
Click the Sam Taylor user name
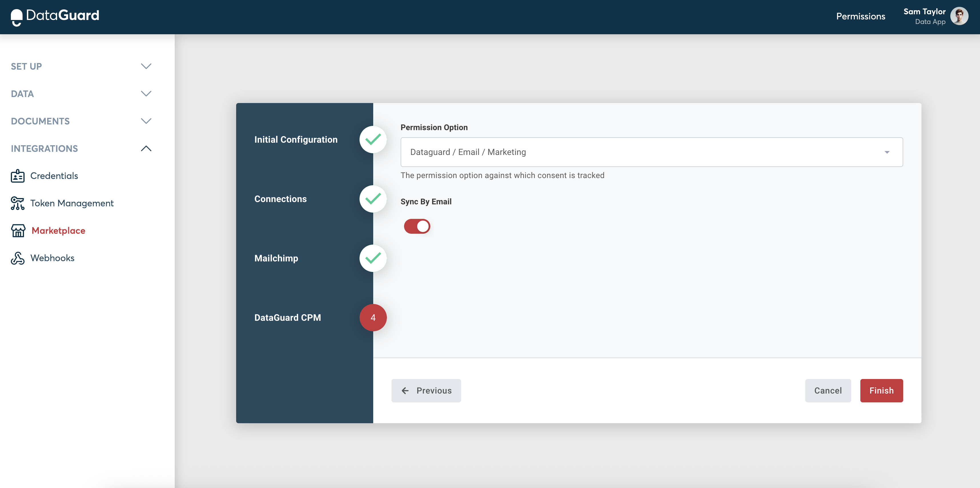[924, 12]
